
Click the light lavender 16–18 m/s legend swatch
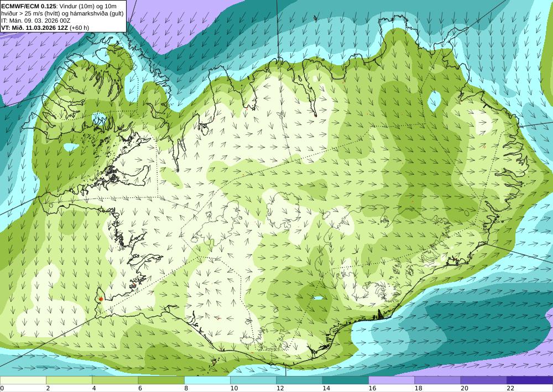tap(392, 380)
